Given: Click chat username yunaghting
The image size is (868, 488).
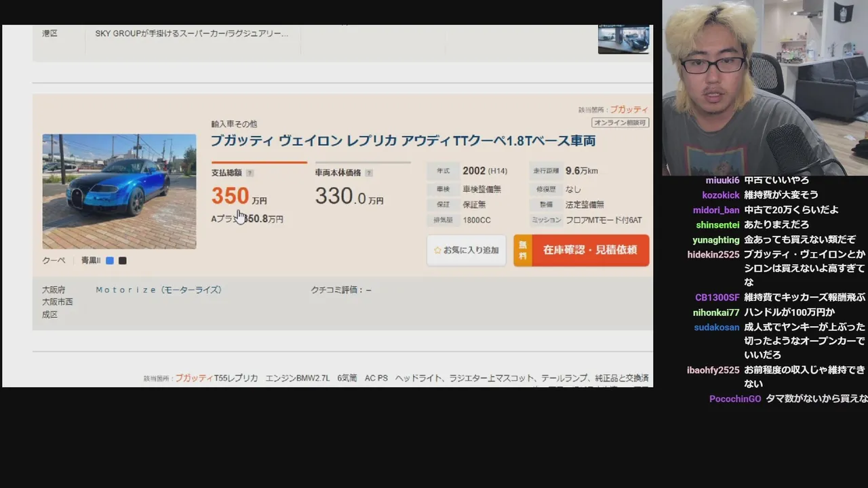Looking at the screenshot, I should tap(716, 240).
